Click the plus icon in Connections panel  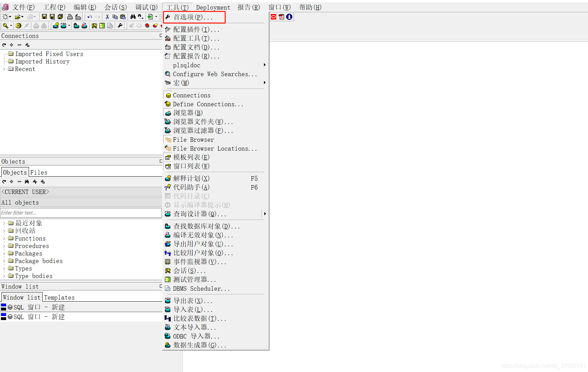[x=12, y=45]
